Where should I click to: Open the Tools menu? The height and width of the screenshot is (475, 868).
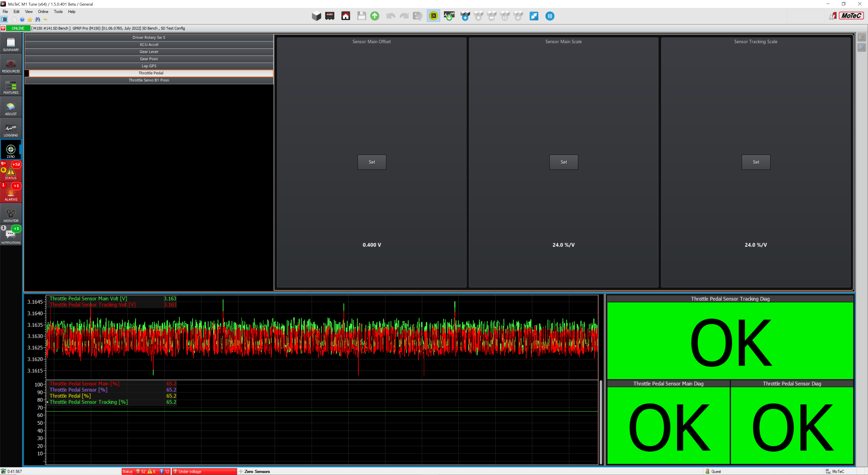tap(58, 12)
